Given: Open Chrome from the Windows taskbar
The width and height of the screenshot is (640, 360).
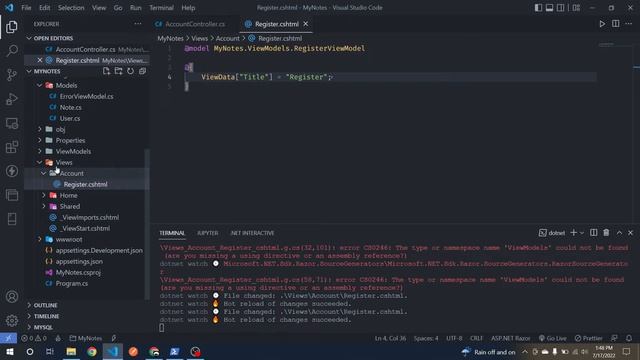Looking at the screenshot, I should (x=92, y=351).
